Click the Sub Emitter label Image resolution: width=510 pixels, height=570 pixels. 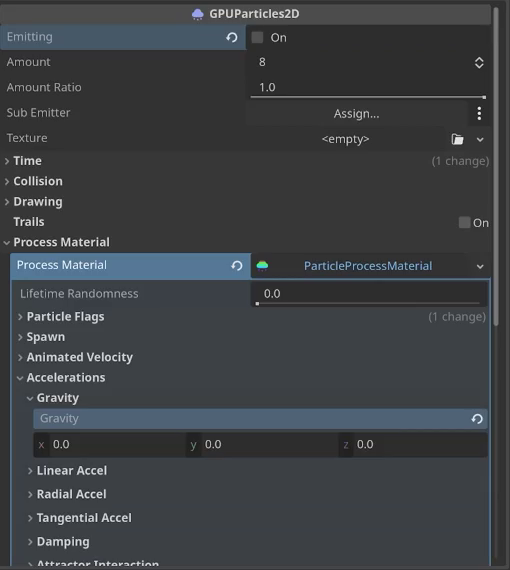pyautogui.click(x=38, y=113)
